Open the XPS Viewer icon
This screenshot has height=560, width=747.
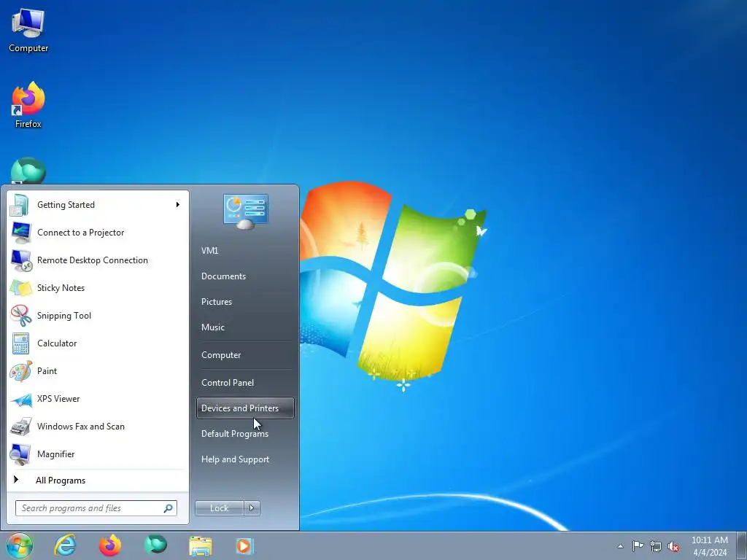point(20,399)
